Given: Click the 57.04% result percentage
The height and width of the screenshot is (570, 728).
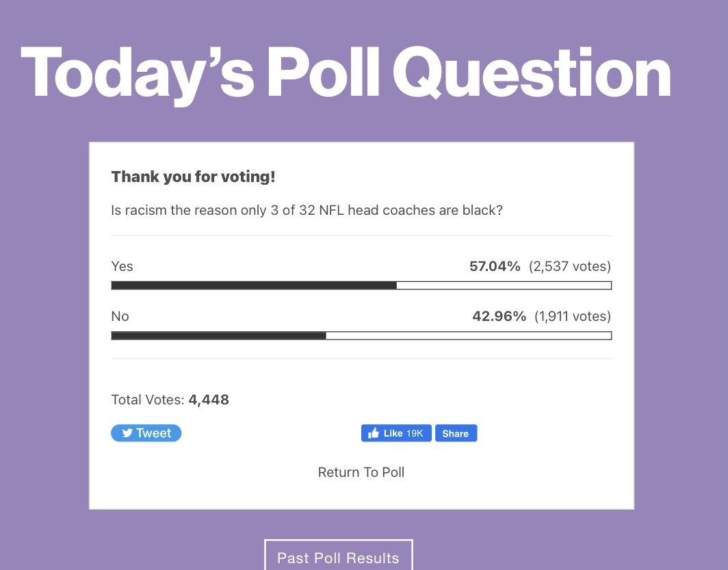Looking at the screenshot, I should tap(495, 266).
